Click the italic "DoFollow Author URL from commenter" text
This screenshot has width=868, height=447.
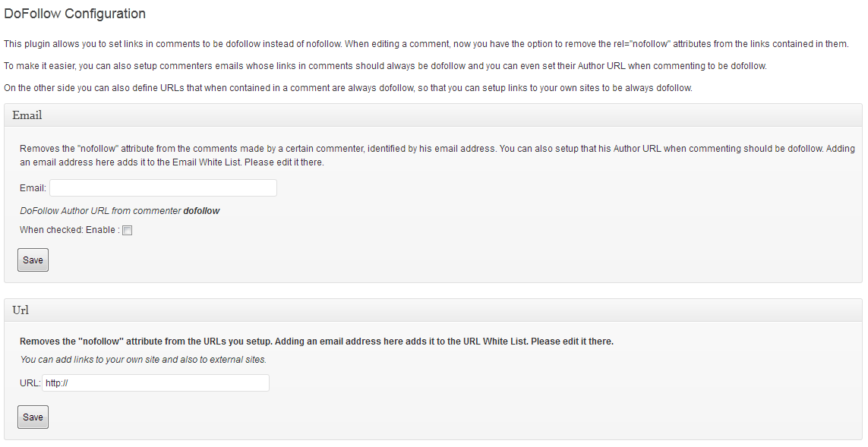point(100,211)
